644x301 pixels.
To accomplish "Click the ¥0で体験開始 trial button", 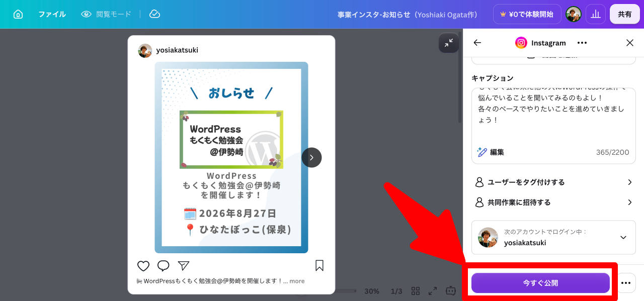I will [x=527, y=14].
